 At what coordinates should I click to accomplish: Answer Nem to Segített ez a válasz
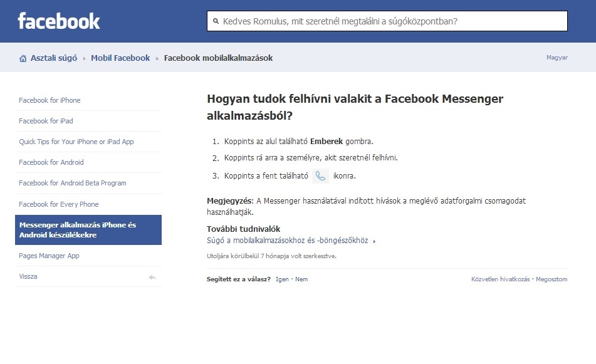point(301,279)
